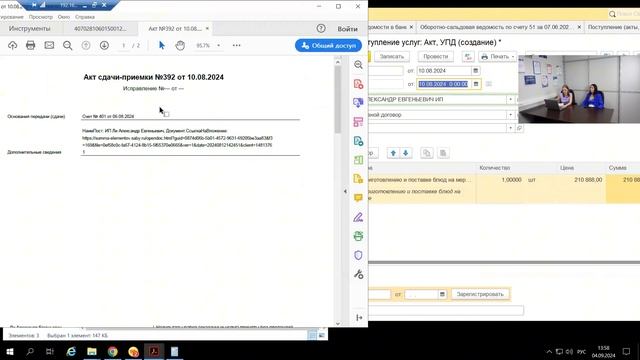Click the first date field 10.08.2024 in 1C
Screen dimensions: 640x360
(444, 71)
